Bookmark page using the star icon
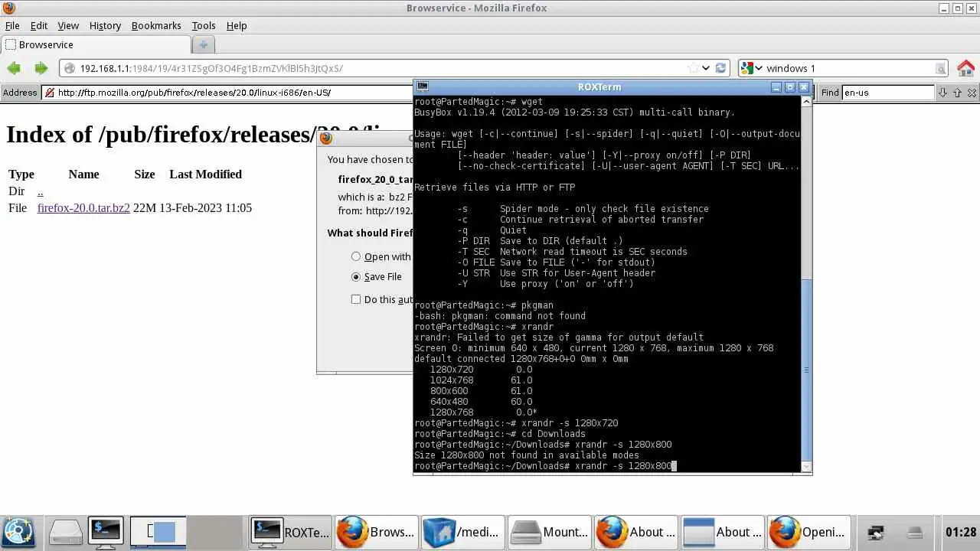 [x=693, y=68]
